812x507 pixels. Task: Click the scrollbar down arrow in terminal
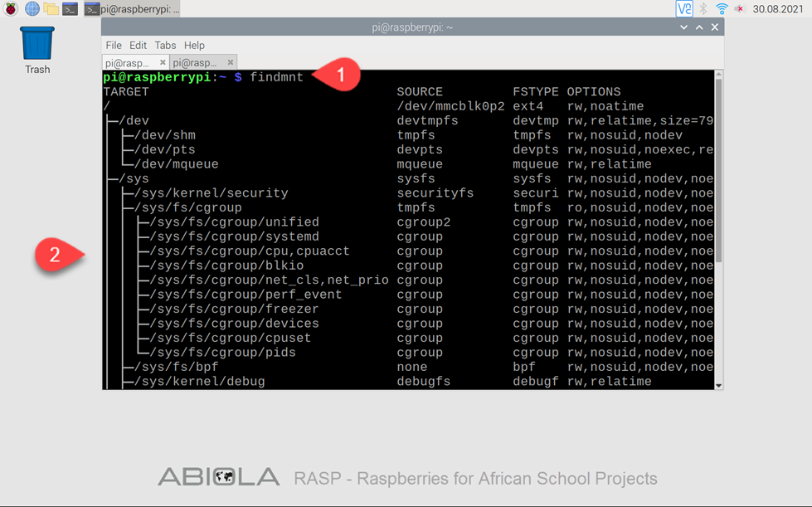(718, 385)
